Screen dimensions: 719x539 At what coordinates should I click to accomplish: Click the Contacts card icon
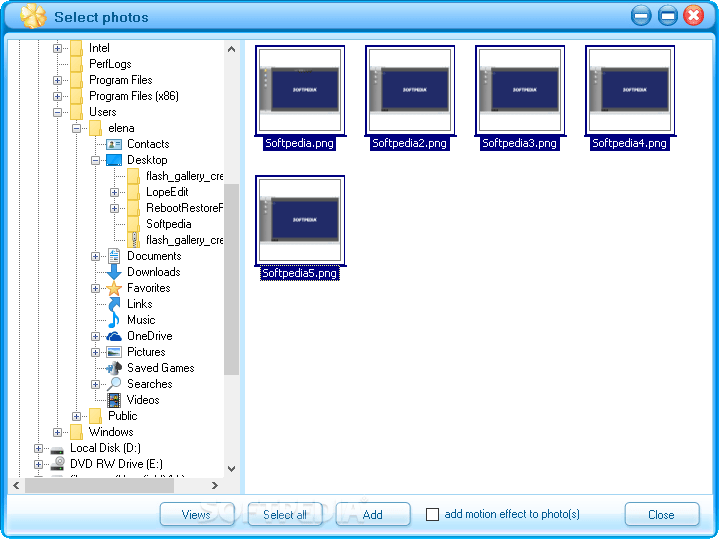point(114,144)
